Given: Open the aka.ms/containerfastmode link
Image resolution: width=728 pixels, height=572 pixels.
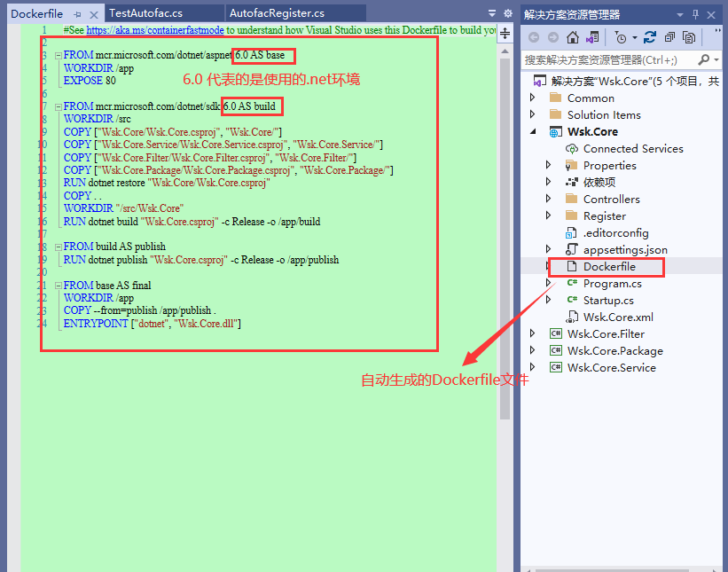Looking at the screenshot, I should 155,30.
